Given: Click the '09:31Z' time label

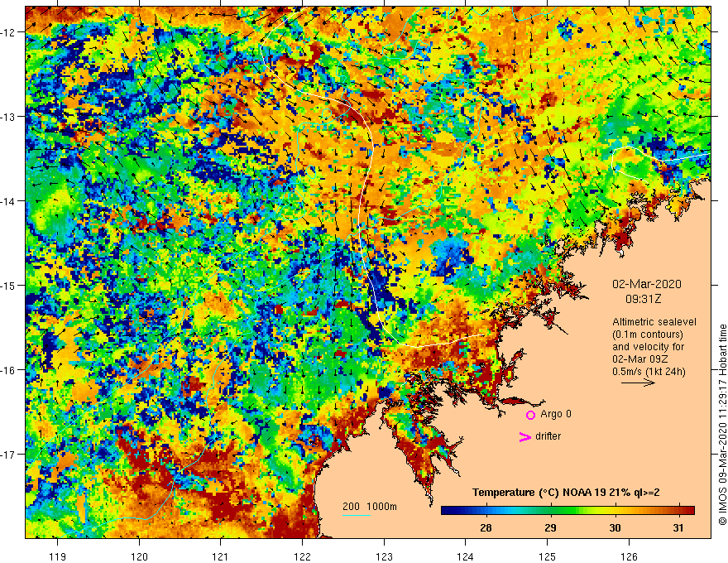Looking at the screenshot, I should point(643,299).
